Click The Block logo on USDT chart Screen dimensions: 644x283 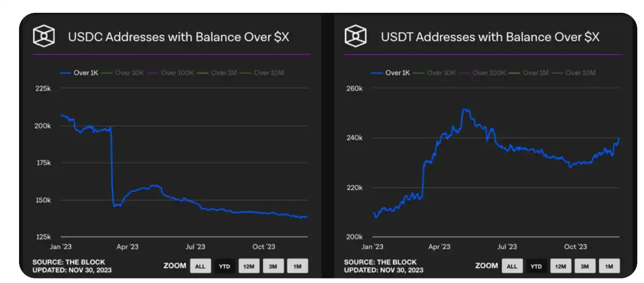tap(356, 36)
